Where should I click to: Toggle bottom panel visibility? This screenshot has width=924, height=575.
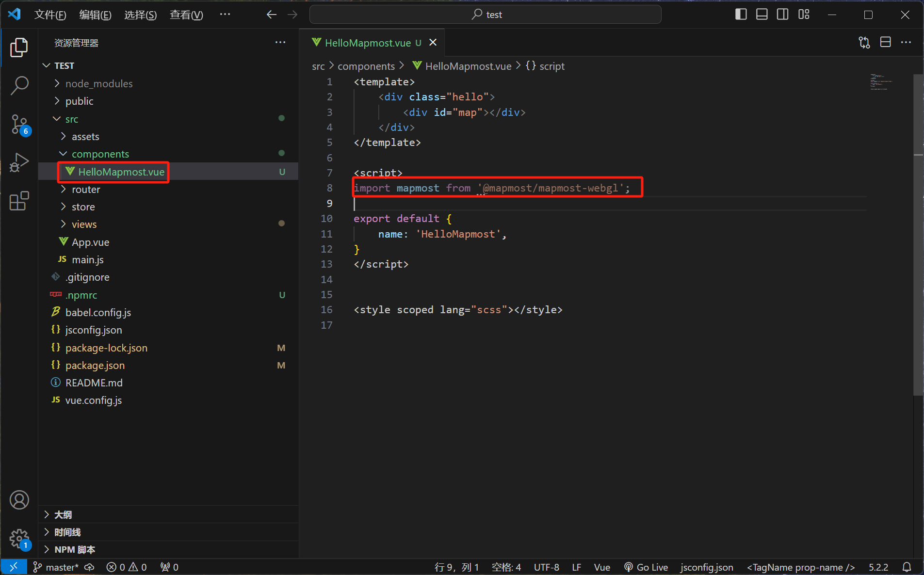coord(762,15)
